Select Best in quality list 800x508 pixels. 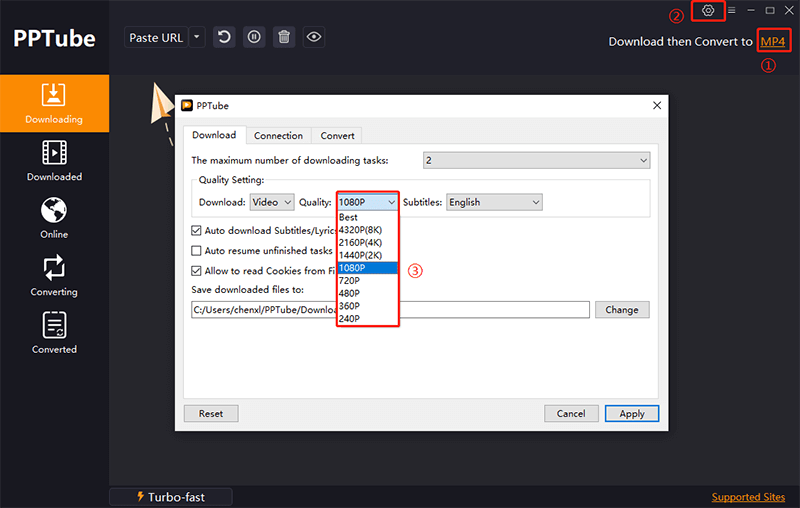tap(367, 217)
